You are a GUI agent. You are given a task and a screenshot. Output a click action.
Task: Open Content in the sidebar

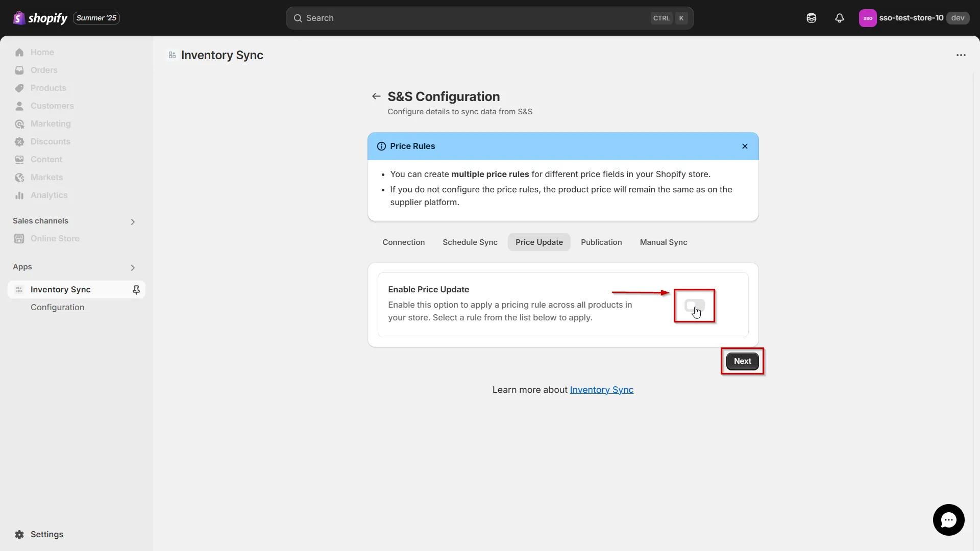[46, 159]
